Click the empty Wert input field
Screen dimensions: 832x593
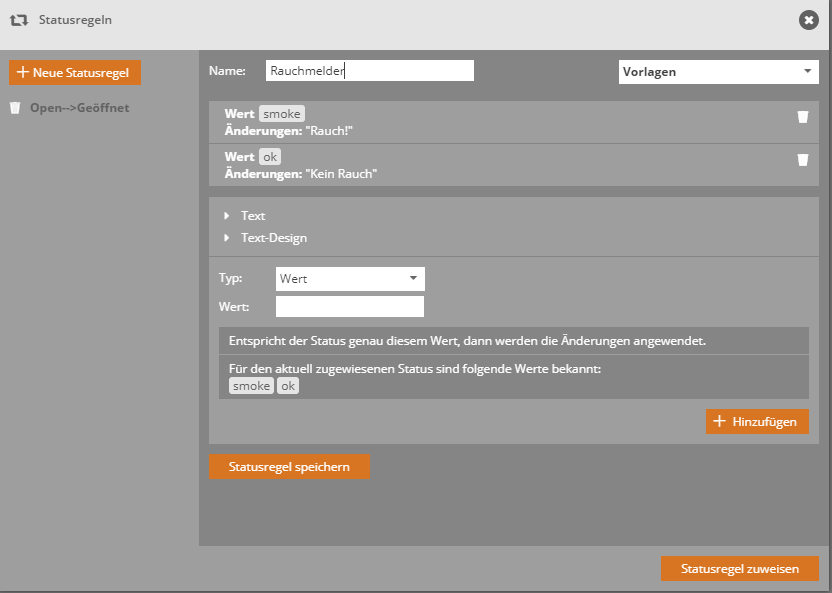click(349, 307)
